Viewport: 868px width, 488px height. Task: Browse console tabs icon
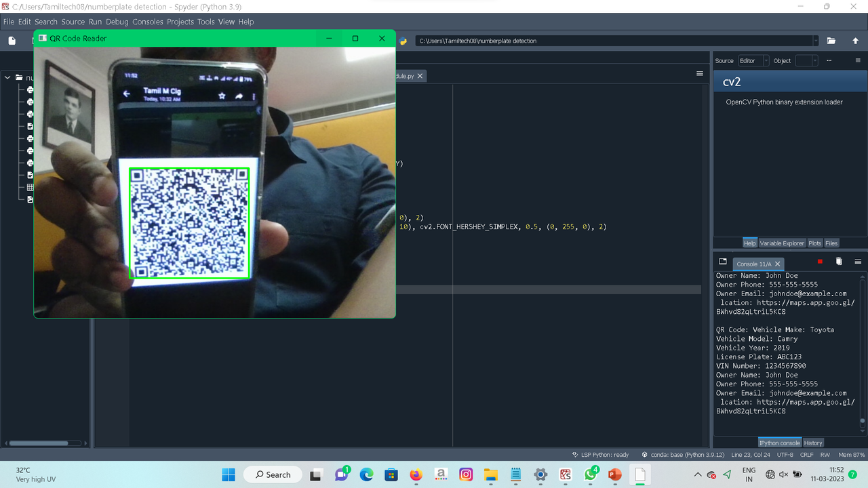coord(723,262)
